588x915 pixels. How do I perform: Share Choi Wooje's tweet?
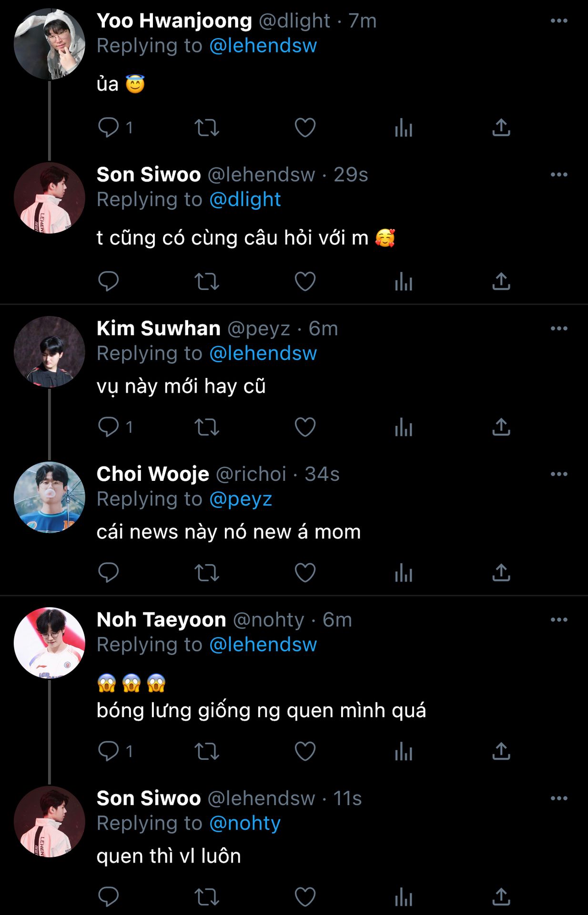[501, 572]
